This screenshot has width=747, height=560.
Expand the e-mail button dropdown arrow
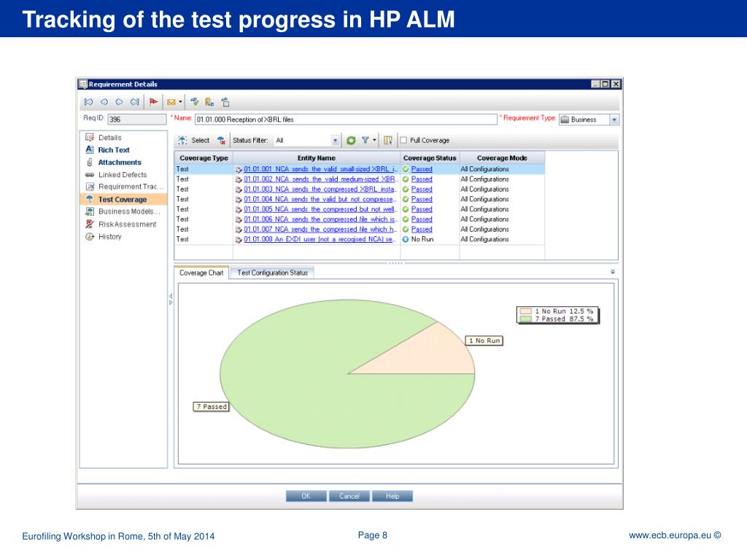pos(180,102)
